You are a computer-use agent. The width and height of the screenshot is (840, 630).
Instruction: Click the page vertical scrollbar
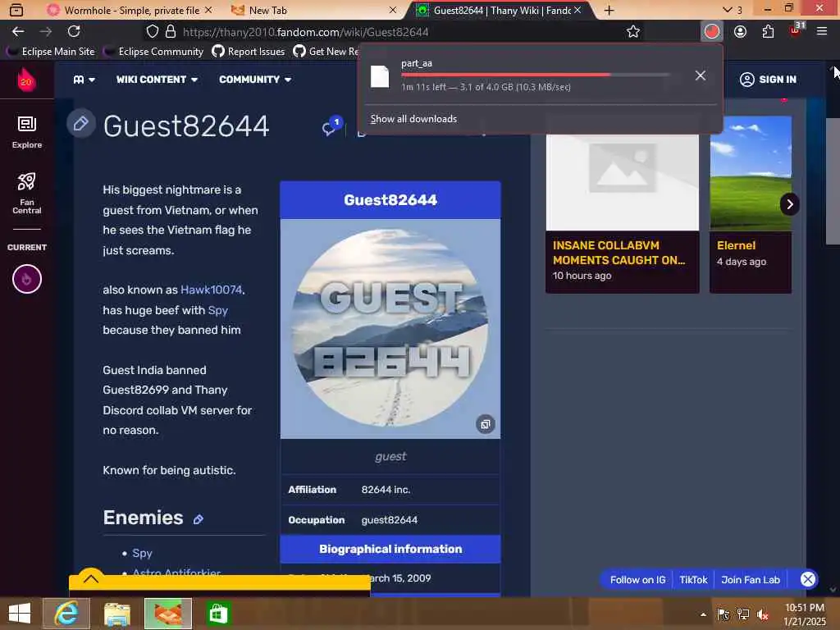point(833,180)
